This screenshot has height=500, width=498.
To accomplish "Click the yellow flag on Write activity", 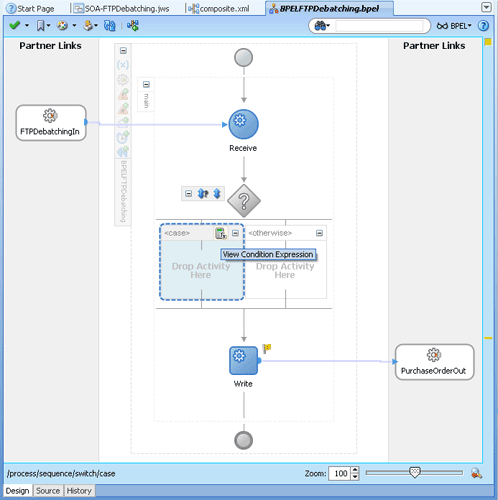I will click(x=267, y=349).
